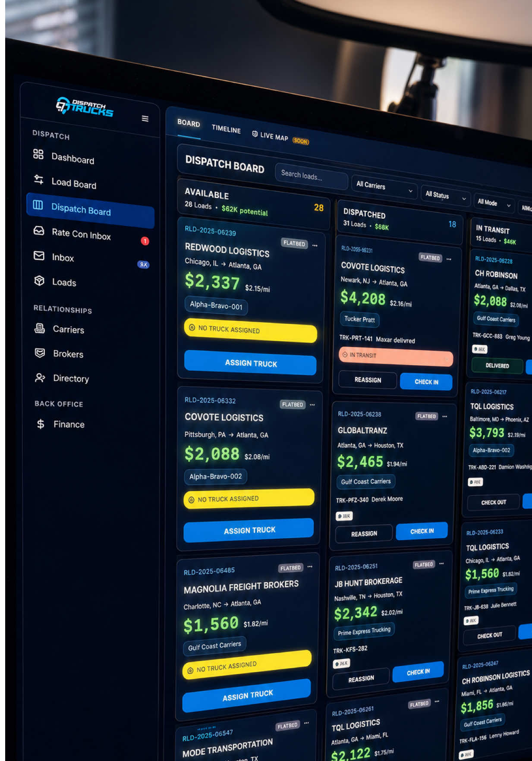The image size is (532, 761).
Task: Select Dispatch Board in the sidebar
Action: coord(90,210)
